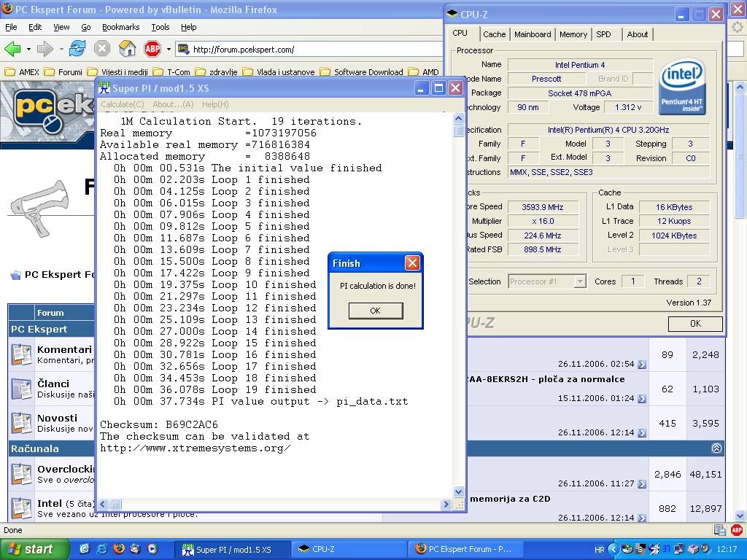The image size is (747, 560).
Task: Click the system clock showing 12:17
Action: pyautogui.click(x=727, y=550)
